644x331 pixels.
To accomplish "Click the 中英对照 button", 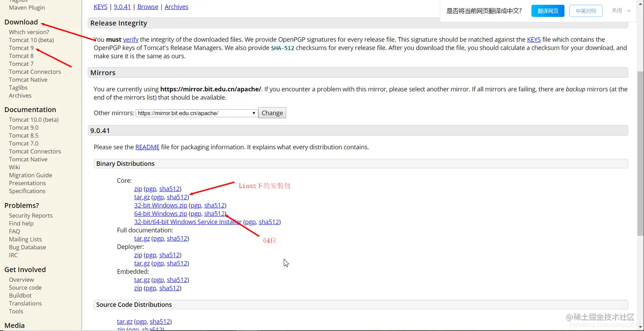I will click(586, 11).
